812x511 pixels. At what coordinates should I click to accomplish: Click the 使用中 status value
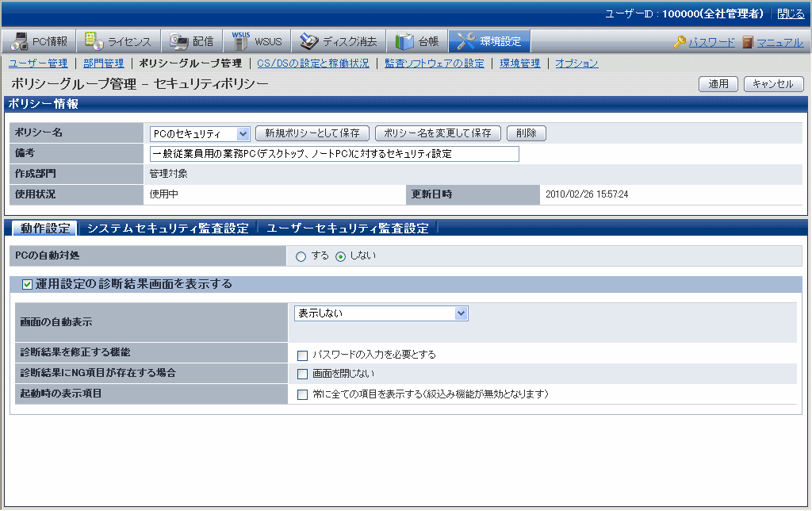164,194
